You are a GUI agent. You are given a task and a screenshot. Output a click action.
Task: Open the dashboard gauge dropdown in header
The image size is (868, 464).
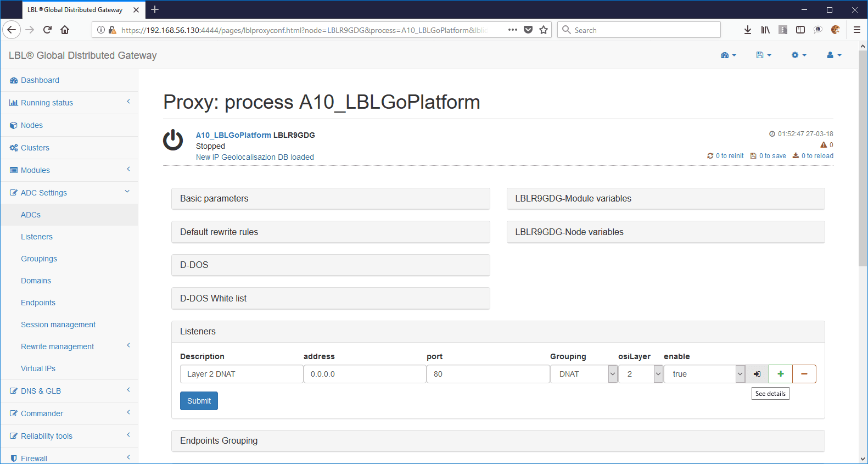(x=729, y=55)
